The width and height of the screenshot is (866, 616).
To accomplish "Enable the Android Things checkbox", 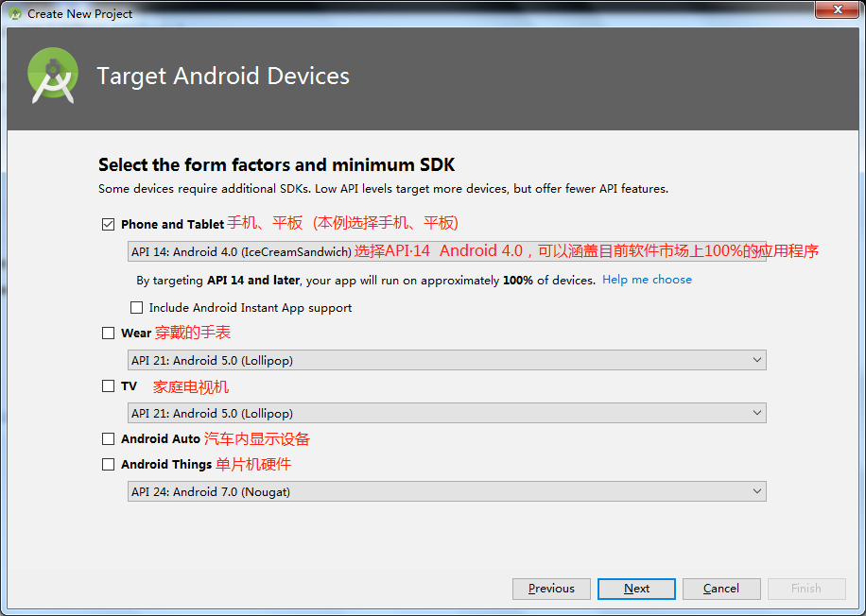I will (x=108, y=464).
